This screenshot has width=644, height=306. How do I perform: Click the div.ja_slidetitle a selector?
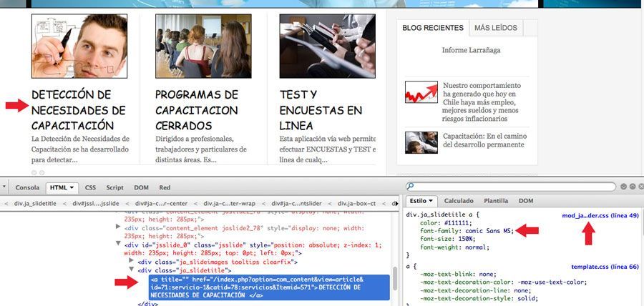(440, 214)
